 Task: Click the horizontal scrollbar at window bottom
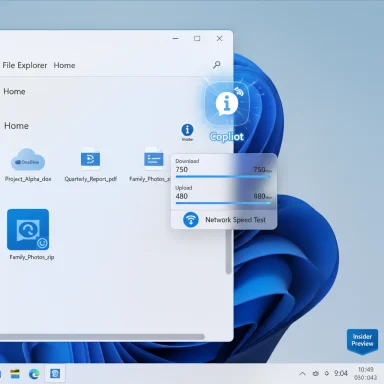coord(102,337)
